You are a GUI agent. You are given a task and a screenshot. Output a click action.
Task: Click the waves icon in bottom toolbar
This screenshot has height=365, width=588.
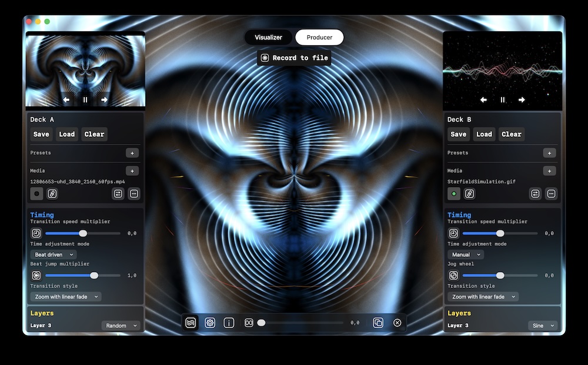point(190,323)
